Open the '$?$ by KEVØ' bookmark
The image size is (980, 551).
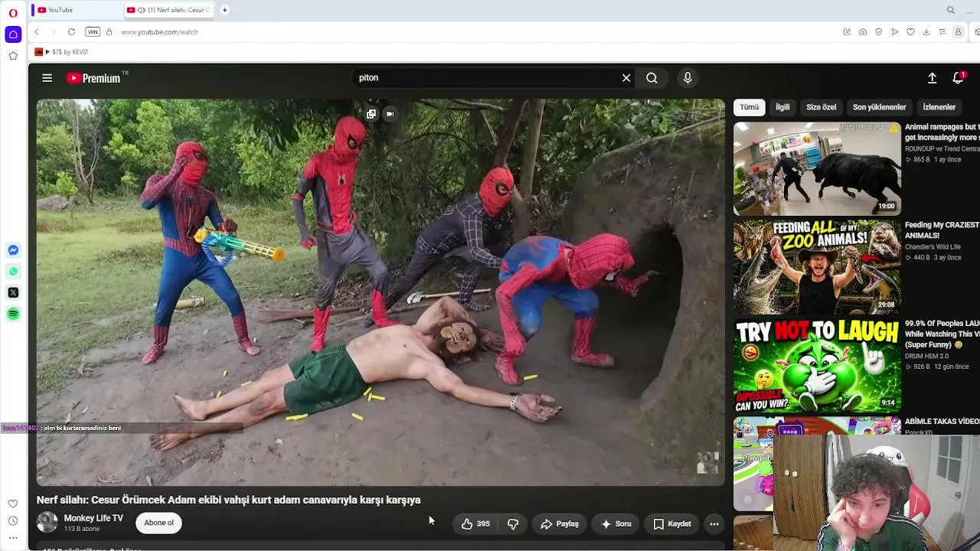click(61, 52)
